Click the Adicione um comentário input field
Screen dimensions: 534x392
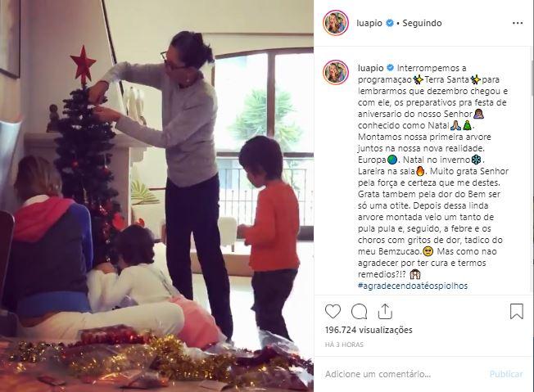404,374
